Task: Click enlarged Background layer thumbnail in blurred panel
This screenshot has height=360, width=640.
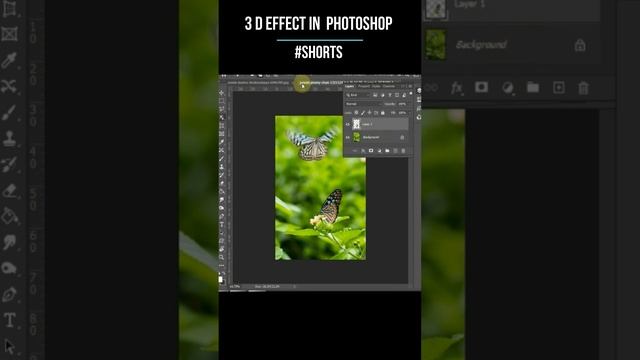Action: [x=436, y=45]
